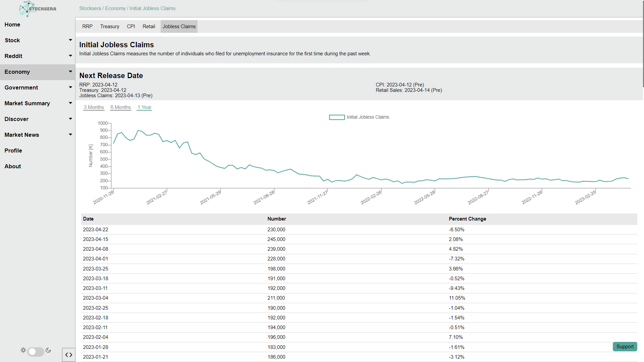Toggle Initial Jobless Claims legend box

(x=337, y=117)
